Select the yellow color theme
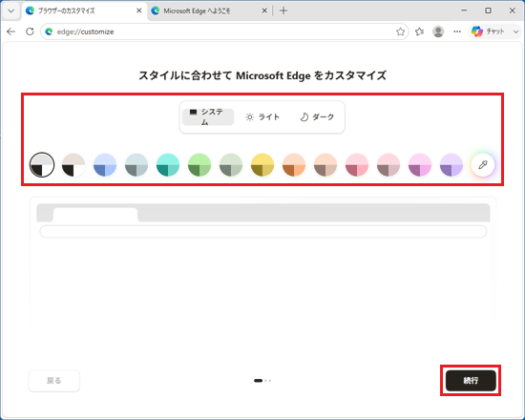525x420 pixels. point(262,164)
